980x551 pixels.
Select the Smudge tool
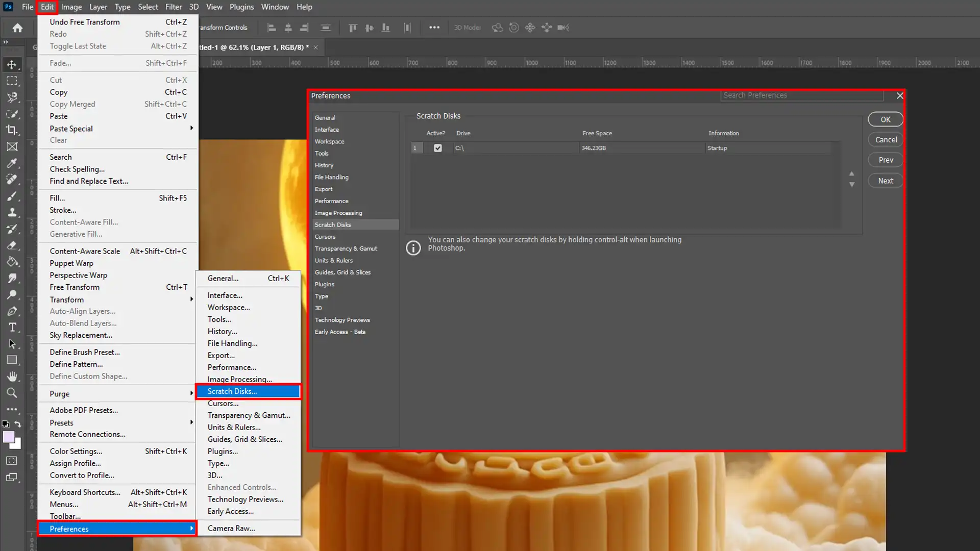tap(12, 278)
